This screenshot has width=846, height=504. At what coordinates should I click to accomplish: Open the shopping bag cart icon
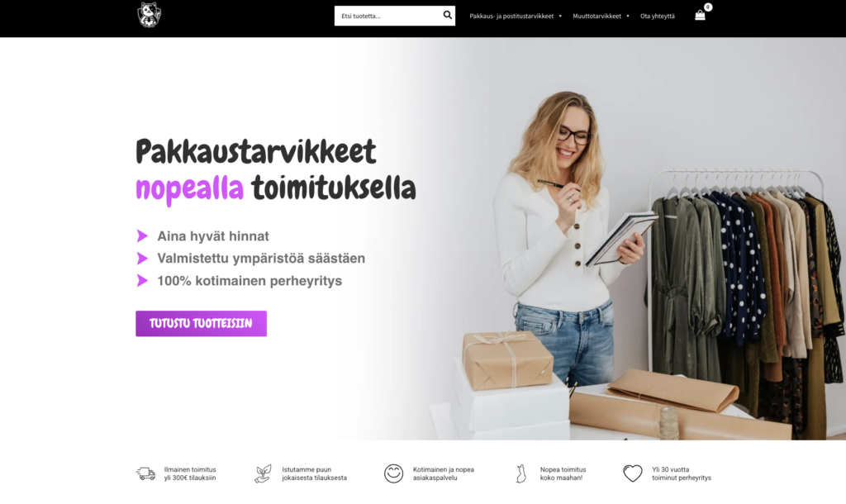pyautogui.click(x=700, y=15)
